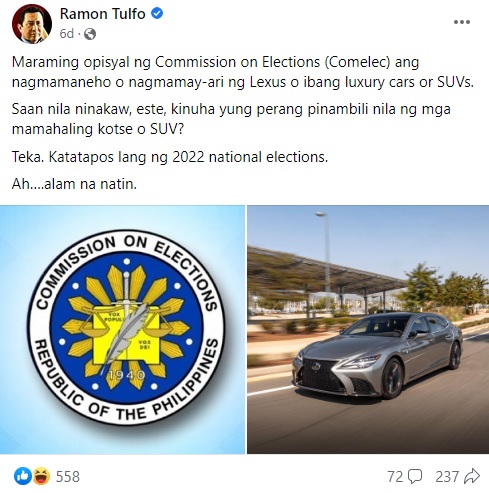
Task: Click the "Saan nila ninakaw" paragraph
Action: tap(231, 119)
